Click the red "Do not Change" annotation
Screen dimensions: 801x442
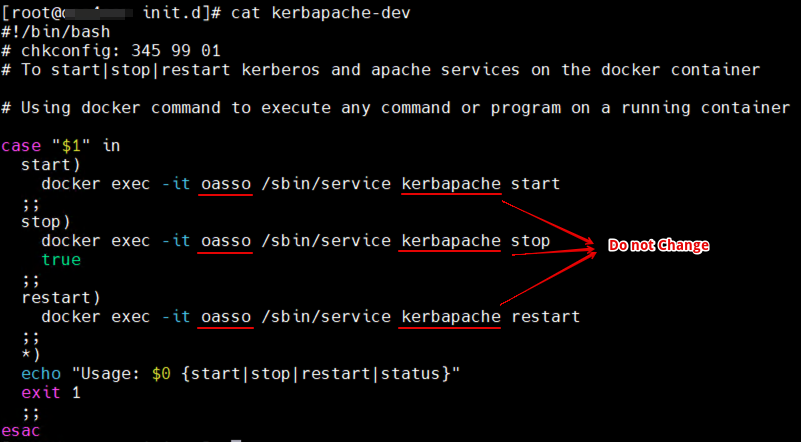coord(658,245)
